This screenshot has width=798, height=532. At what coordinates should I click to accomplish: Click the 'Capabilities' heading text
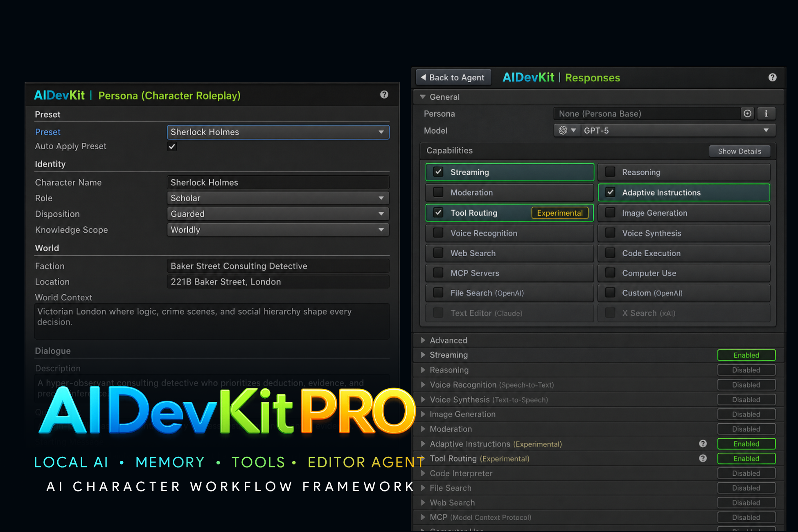(449, 151)
